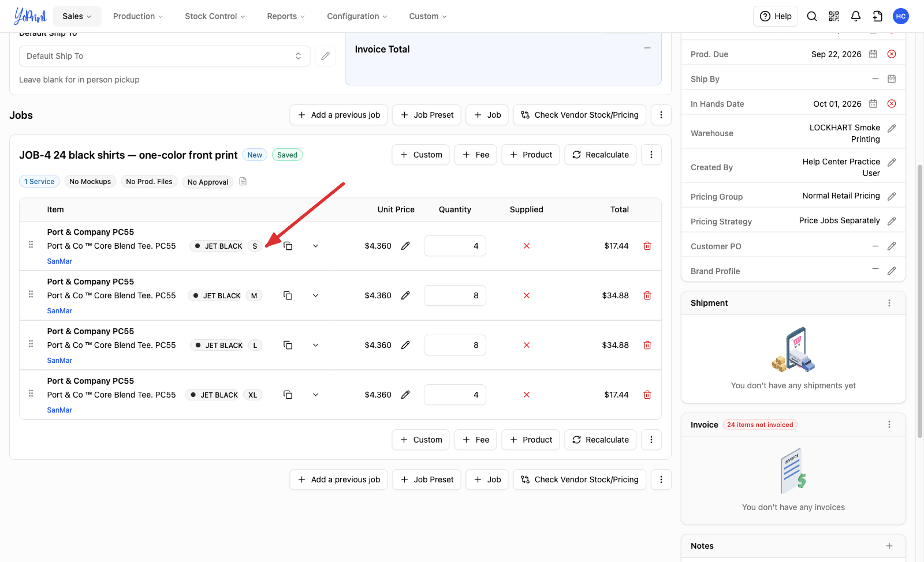Open the Default Ship To dropdown
Screen dimensions: 924x562
[x=165, y=56]
